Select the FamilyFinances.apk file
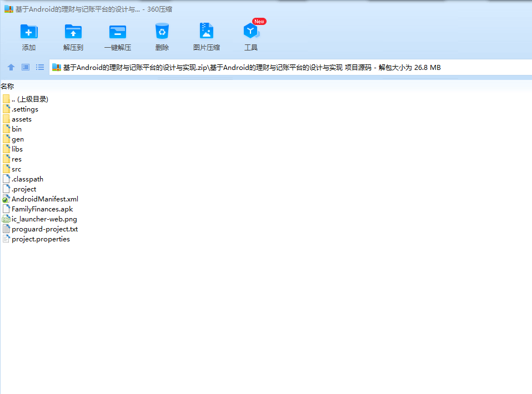 pos(38,209)
